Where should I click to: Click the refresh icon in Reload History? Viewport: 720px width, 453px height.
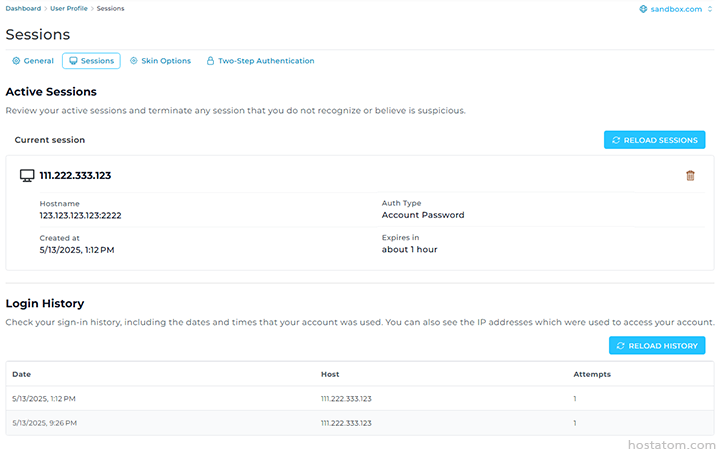pyautogui.click(x=621, y=345)
